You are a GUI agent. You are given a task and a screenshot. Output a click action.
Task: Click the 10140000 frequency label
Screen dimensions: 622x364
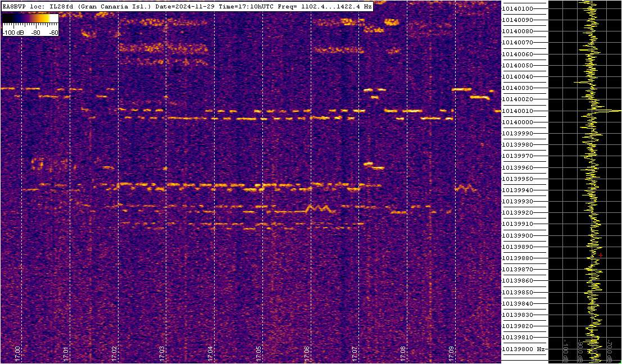click(x=517, y=122)
